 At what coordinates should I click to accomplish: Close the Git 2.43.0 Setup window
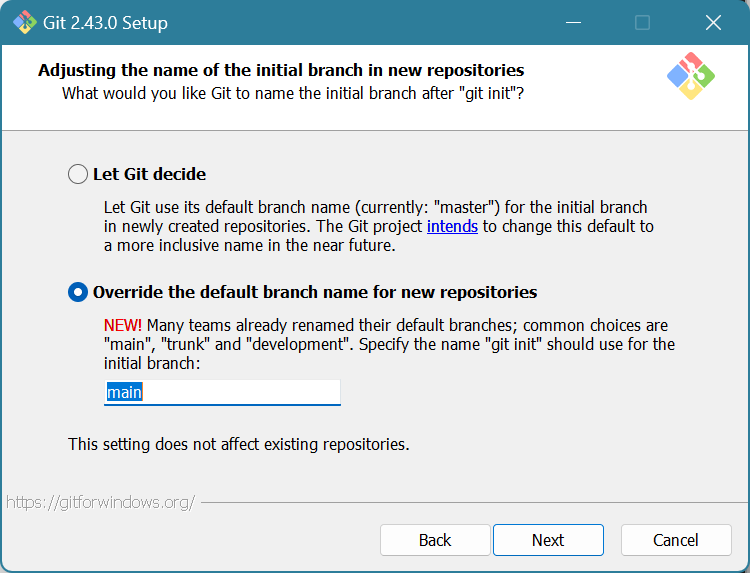[712, 22]
